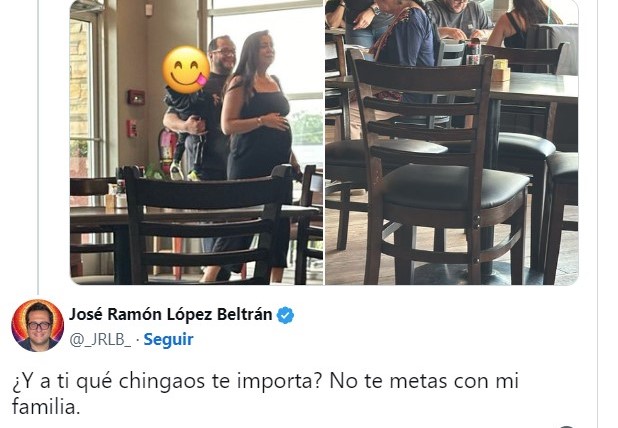Click the pregnant woman in black dress photo

(256, 154)
